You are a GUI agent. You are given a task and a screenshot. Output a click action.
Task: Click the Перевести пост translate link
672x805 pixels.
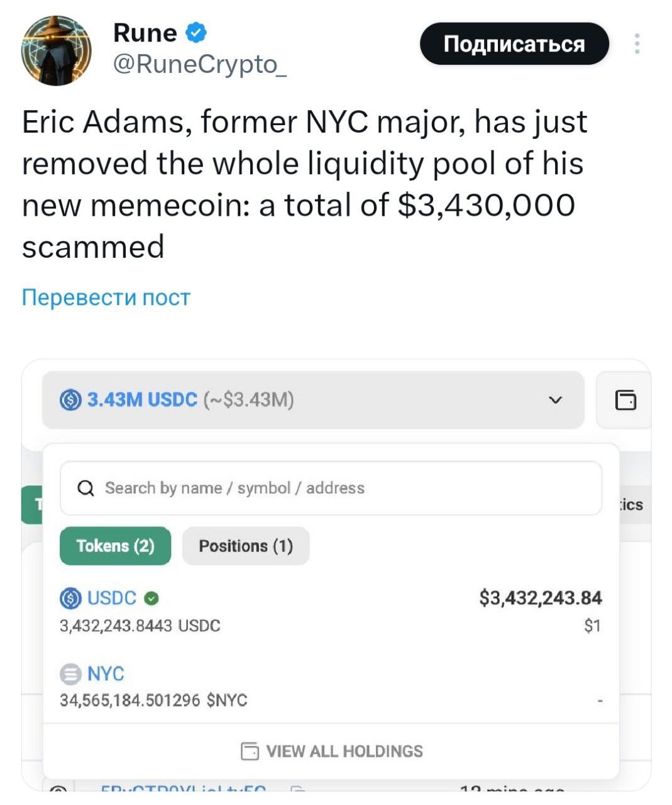[x=106, y=297]
